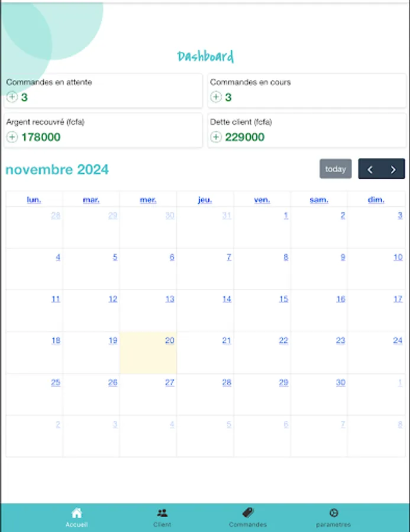Click the plus icon on Commandes en cours

pyautogui.click(x=216, y=97)
